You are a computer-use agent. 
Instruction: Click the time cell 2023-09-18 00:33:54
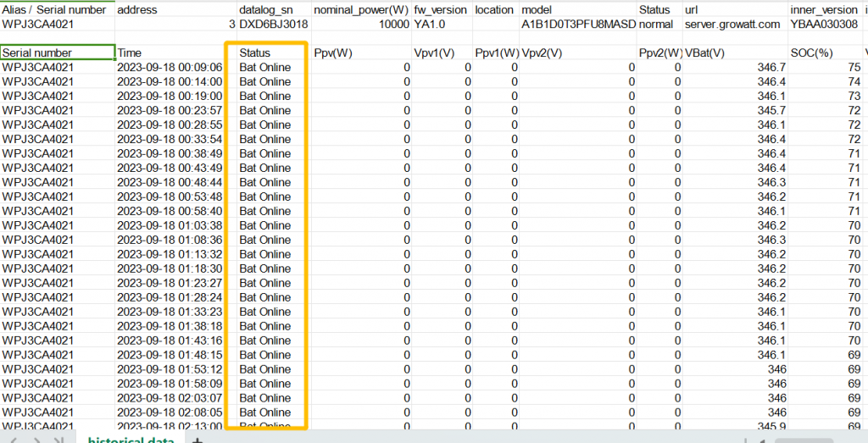[x=175, y=140]
